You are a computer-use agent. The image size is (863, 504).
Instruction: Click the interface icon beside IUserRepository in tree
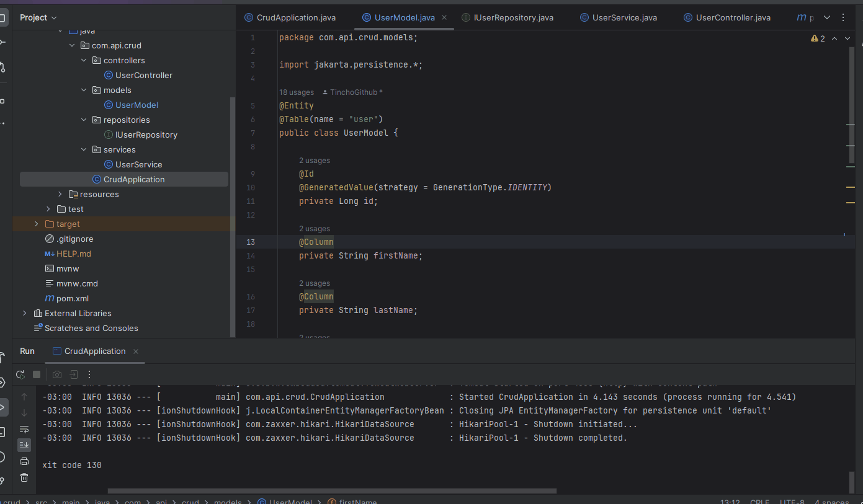(x=109, y=135)
